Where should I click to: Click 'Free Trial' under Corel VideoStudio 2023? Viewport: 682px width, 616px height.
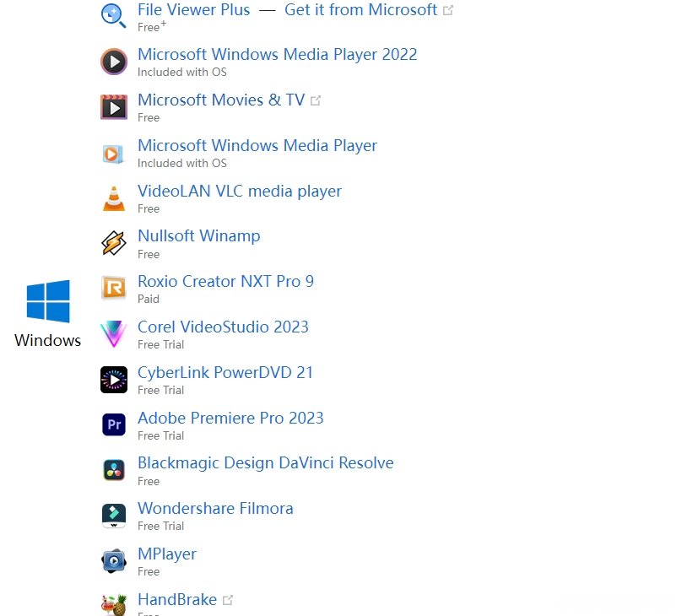[161, 345]
